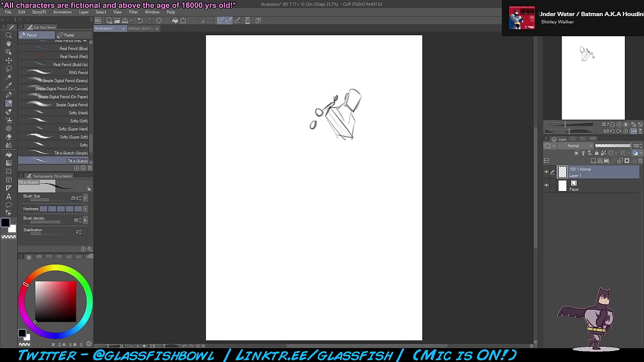Expand the Hardness options arrow
The image size is (644, 362).
pos(85,209)
